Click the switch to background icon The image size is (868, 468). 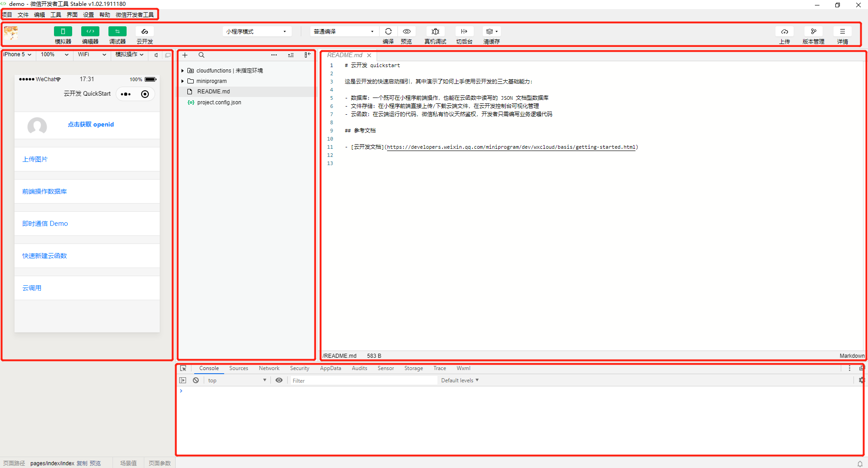(x=464, y=31)
